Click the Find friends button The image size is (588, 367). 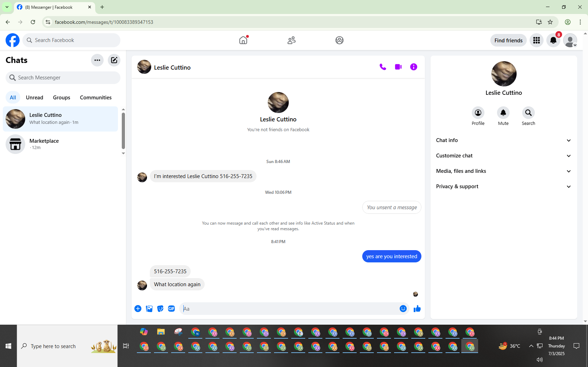click(x=509, y=40)
